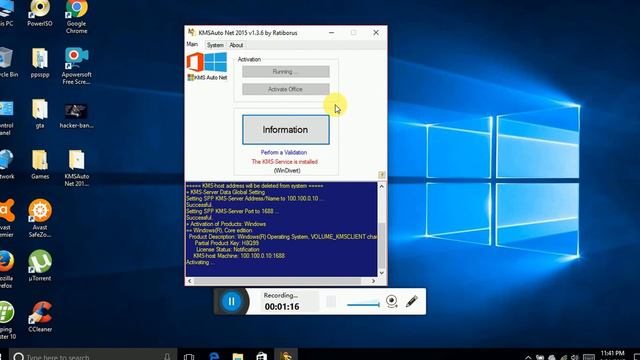
Task: Adjust the recorder volume slider
Action: (363, 304)
